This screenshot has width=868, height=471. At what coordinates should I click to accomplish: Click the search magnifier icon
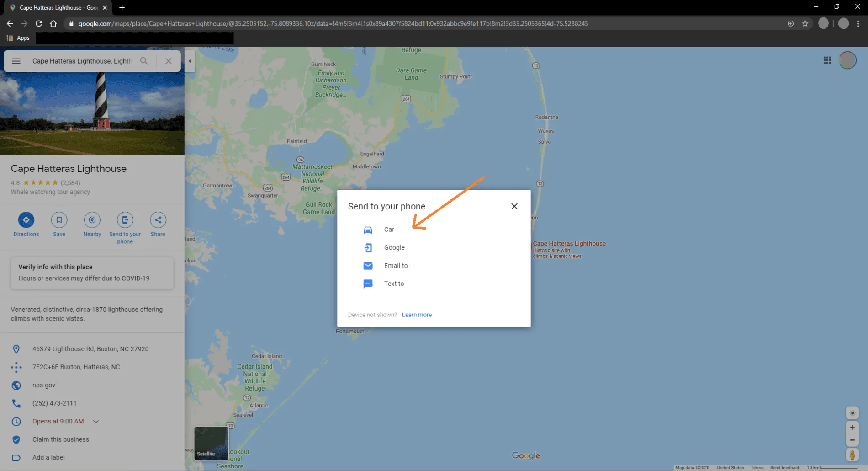(144, 61)
